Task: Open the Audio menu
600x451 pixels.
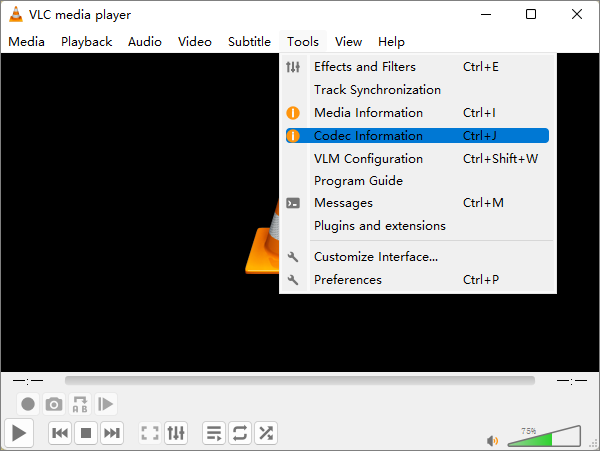Action: tap(145, 41)
